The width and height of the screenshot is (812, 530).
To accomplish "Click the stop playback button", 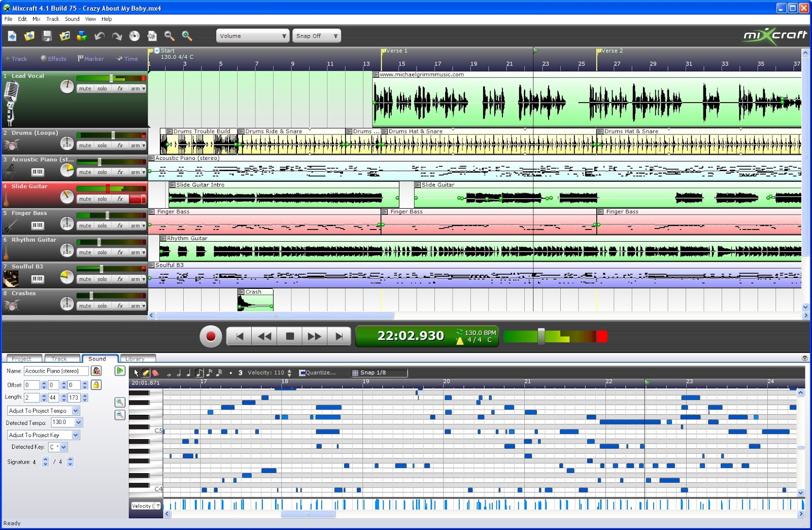I will pyautogui.click(x=290, y=336).
